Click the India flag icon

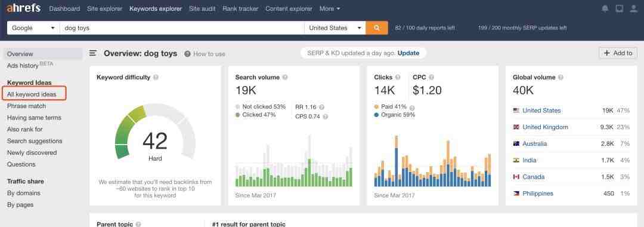(x=516, y=160)
